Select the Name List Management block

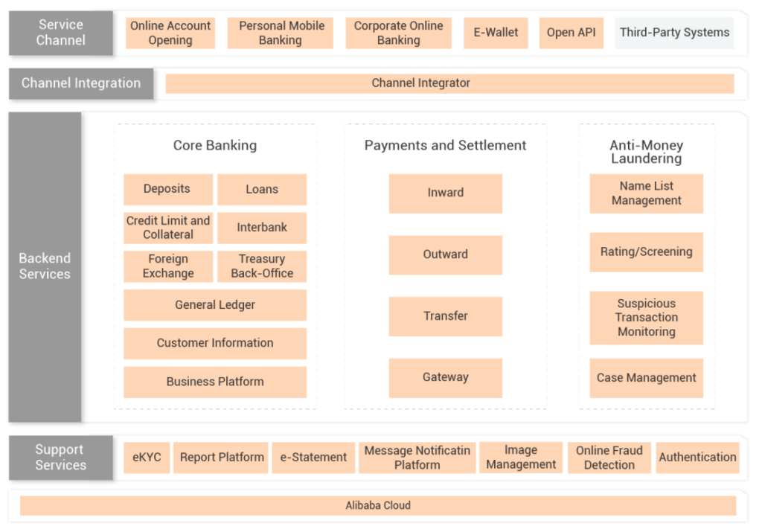click(x=647, y=193)
